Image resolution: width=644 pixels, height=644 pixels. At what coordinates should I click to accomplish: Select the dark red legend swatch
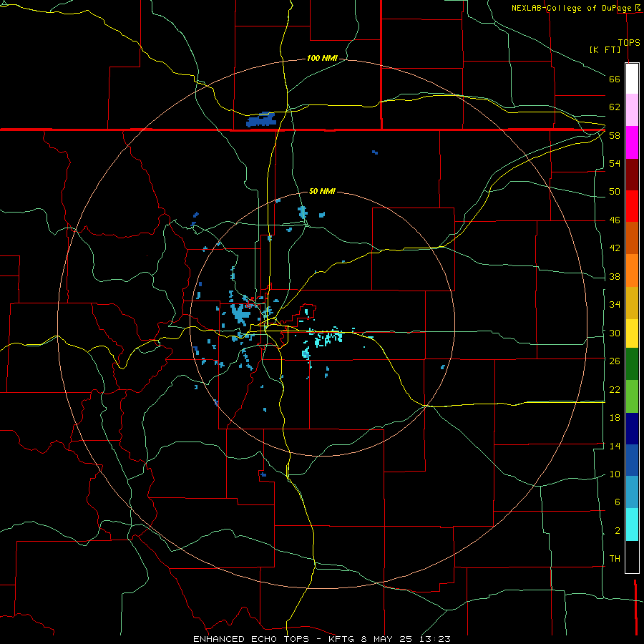pyautogui.click(x=632, y=175)
